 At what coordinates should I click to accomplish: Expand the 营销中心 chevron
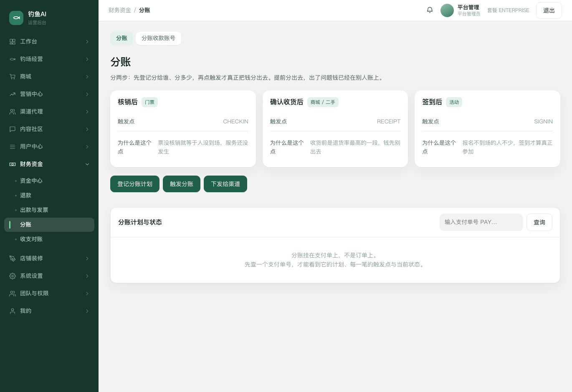87,94
